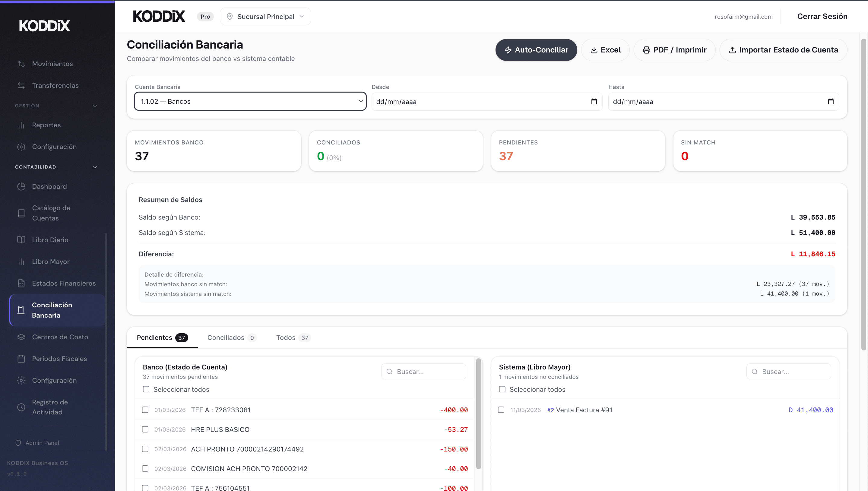Open the Cuenta Bancaria dropdown
This screenshot has width=868, height=491.
click(x=250, y=102)
